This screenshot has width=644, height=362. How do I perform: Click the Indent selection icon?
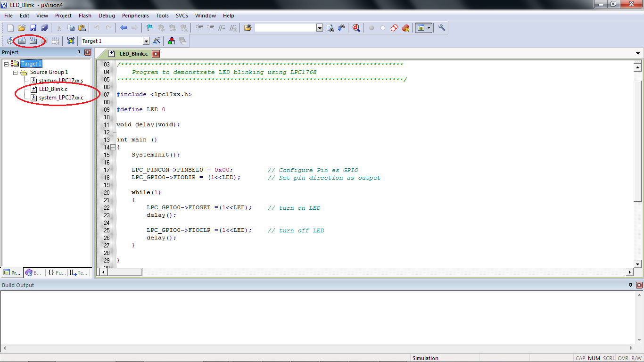click(x=199, y=28)
